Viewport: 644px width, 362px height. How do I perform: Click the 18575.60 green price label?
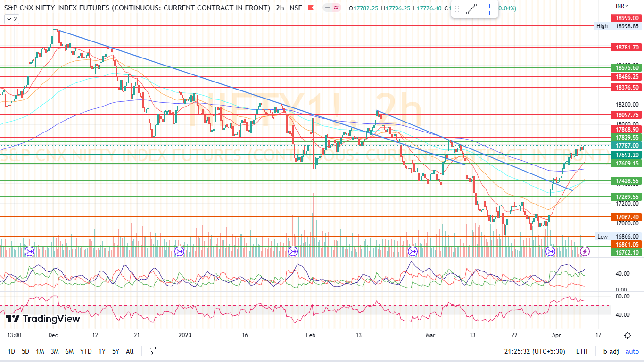point(627,67)
